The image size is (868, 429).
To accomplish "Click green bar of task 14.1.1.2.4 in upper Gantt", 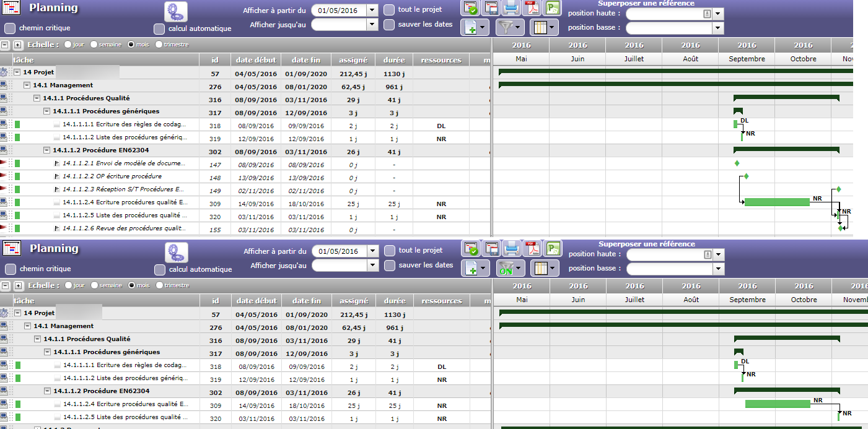I will pyautogui.click(x=777, y=202).
